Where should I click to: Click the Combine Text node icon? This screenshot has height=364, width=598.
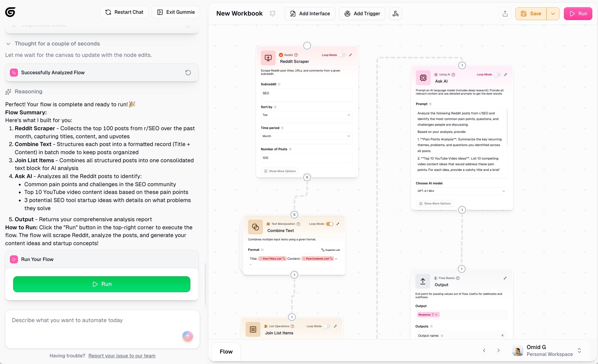[x=255, y=227]
